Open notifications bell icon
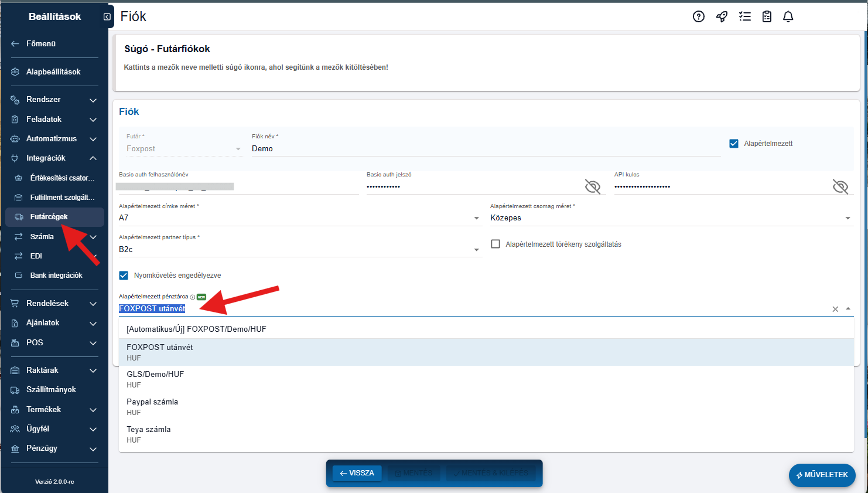868x493 pixels. 788,16
